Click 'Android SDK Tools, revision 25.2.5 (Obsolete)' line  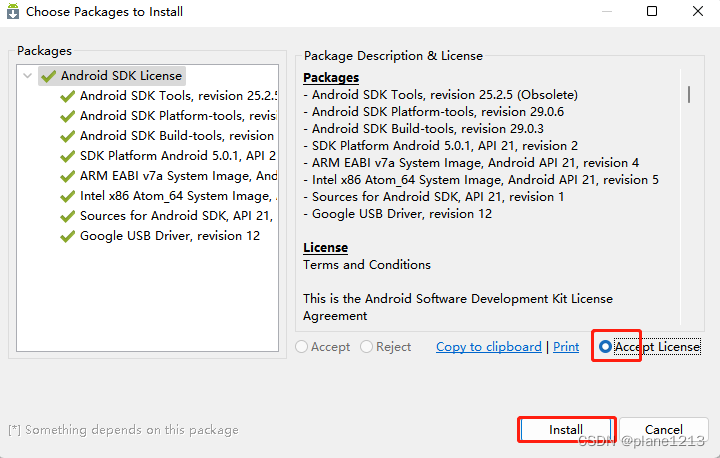[x=440, y=95]
